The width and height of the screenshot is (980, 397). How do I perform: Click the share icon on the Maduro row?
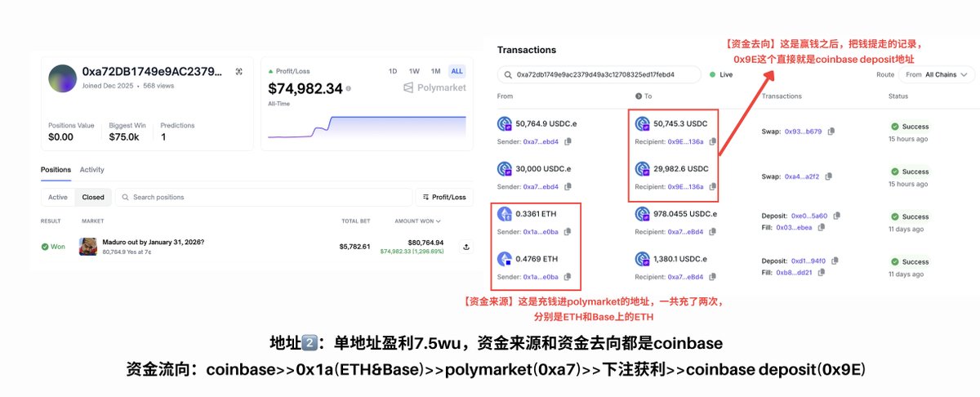point(465,246)
